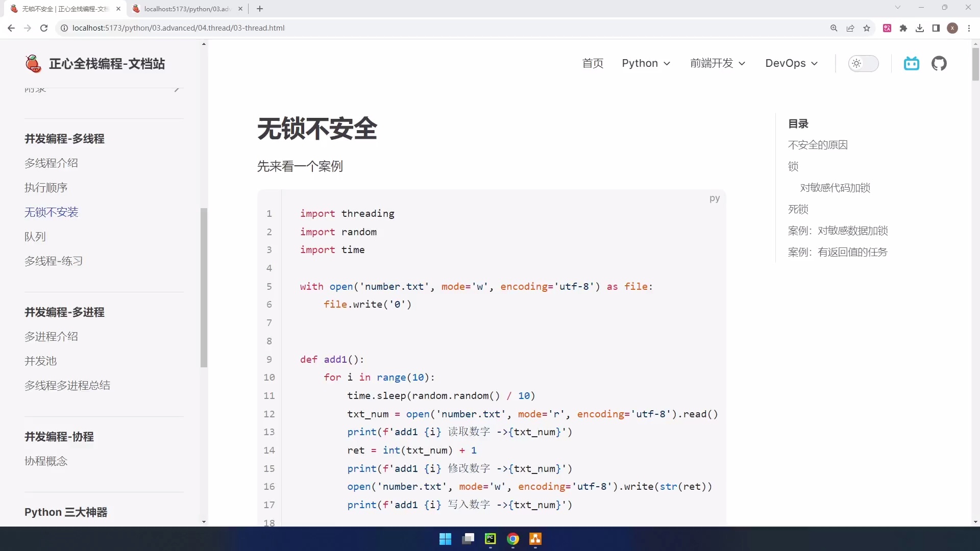Bookmark this page with star icon
Screen dimensions: 980x551
867,28
